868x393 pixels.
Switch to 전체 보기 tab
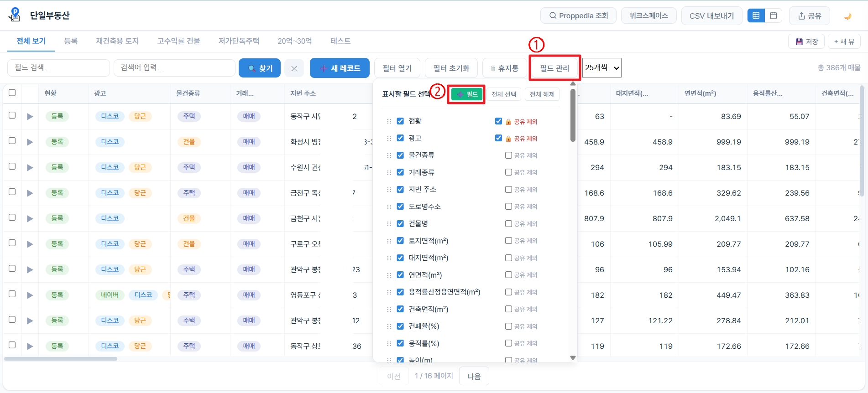[x=31, y=41]
